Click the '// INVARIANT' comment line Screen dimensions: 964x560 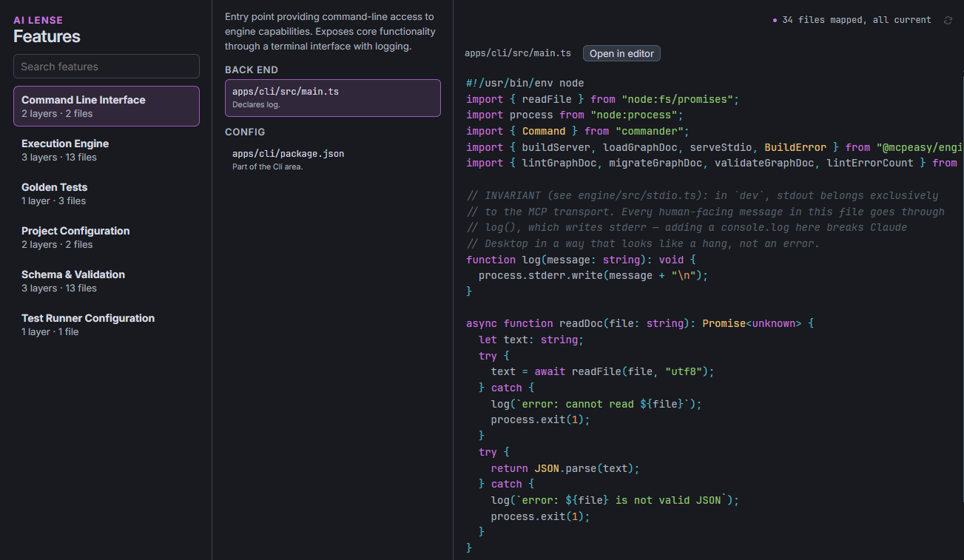tap(702, 195)
